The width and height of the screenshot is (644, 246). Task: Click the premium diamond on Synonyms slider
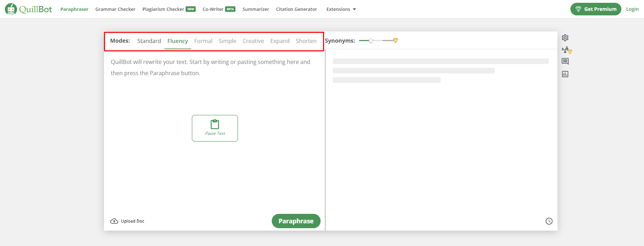click(x=395, y=41)
